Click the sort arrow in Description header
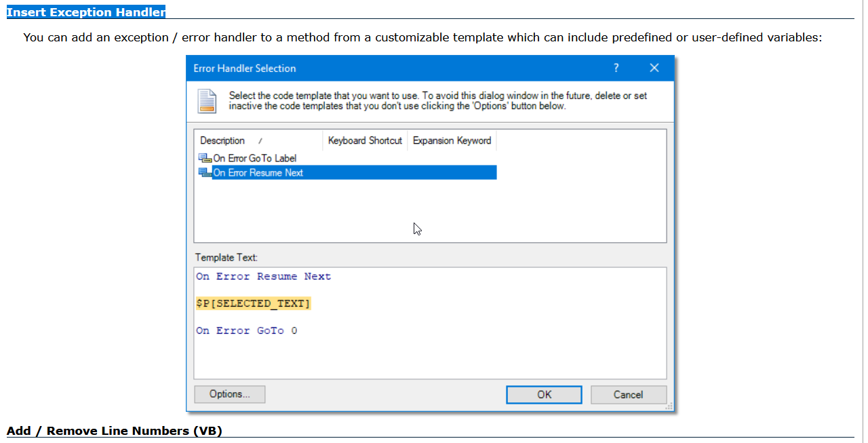 [260, 141]
